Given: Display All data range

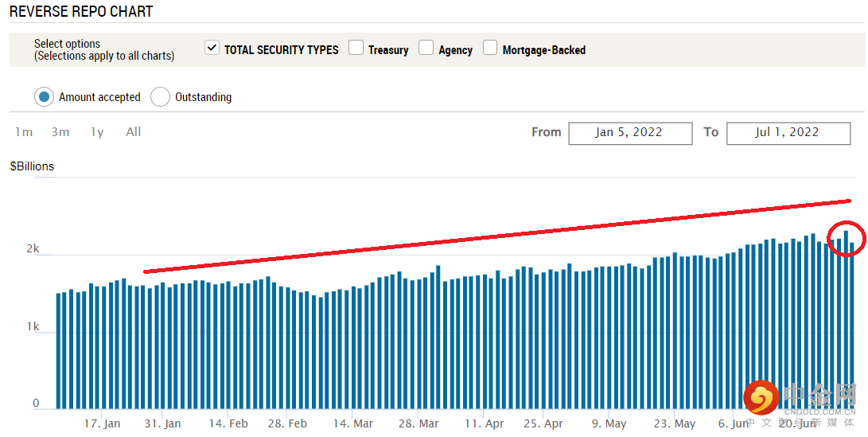Looking at the screenshot, I should click(134, 132).
